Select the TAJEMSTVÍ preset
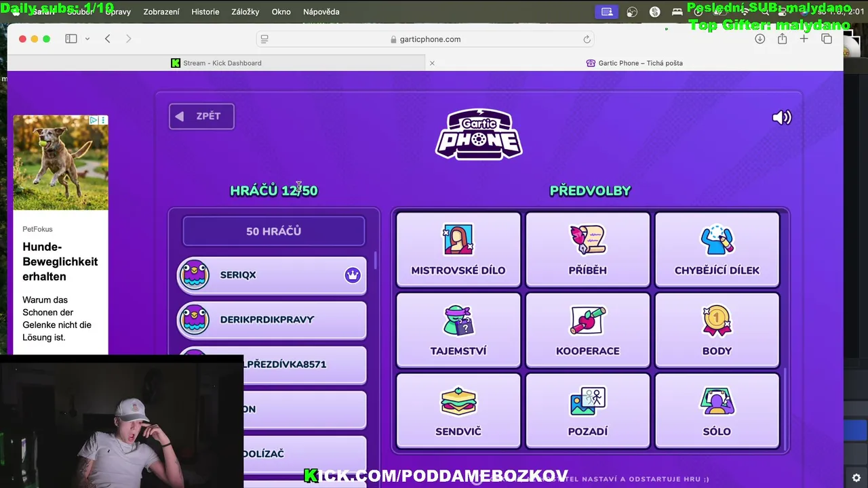 [458, 330]
